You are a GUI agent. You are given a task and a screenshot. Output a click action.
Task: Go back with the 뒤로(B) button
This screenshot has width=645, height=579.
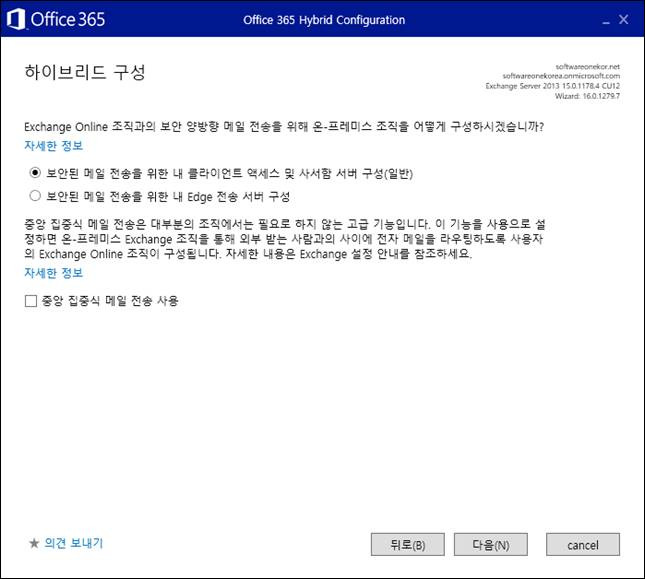408,545
